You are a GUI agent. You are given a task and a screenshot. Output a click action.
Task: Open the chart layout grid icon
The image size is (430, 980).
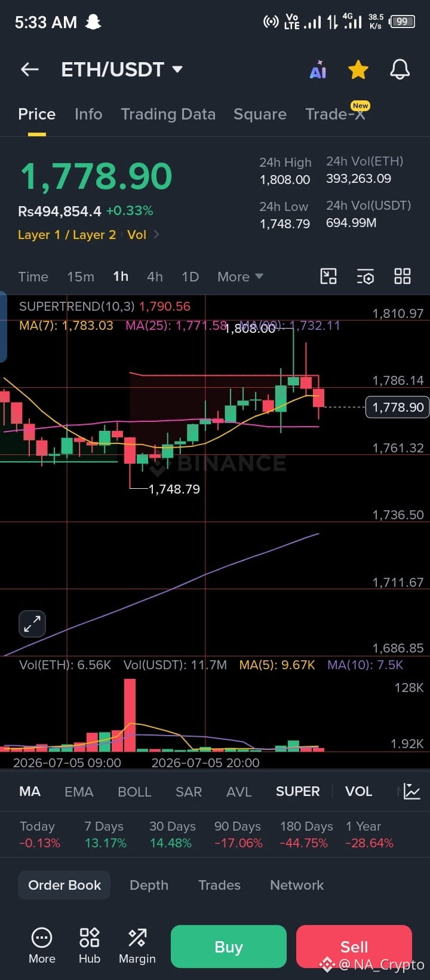point(403,276)
